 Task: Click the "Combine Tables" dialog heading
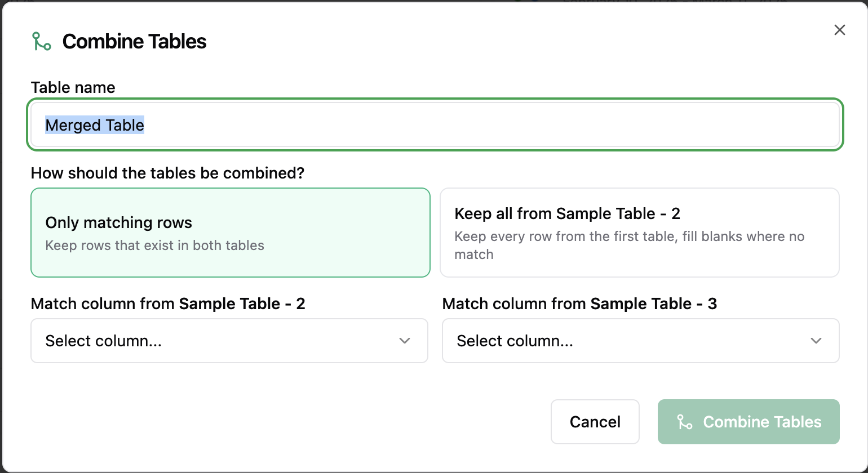[134, 42]
